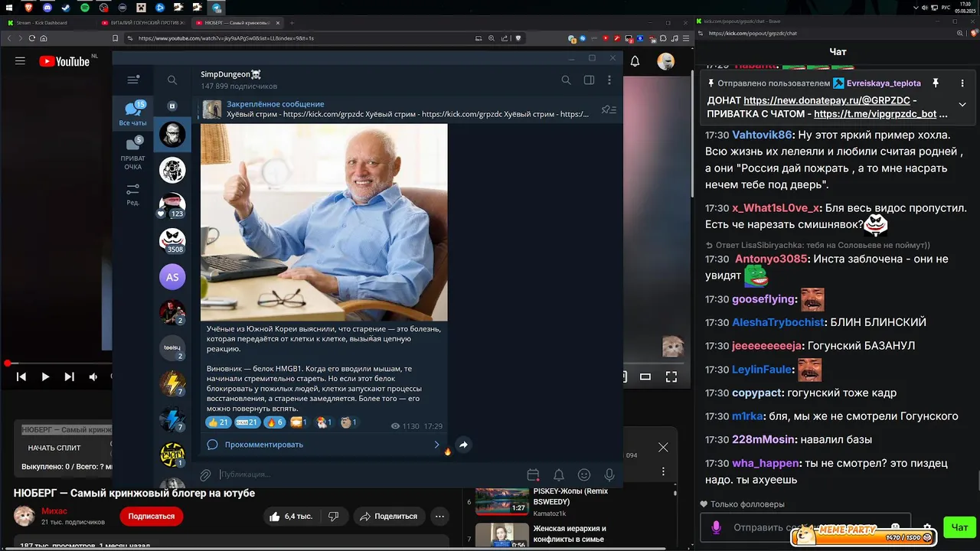Screen dimensions: 980x551
Task: Click the Поделиться share button
Action: point(389,517)
